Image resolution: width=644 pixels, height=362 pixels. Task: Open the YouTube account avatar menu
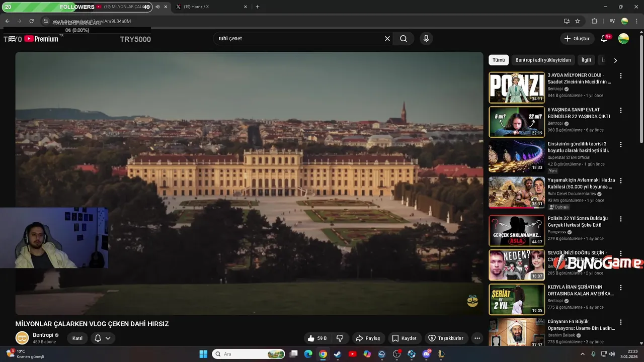(623, 39)
